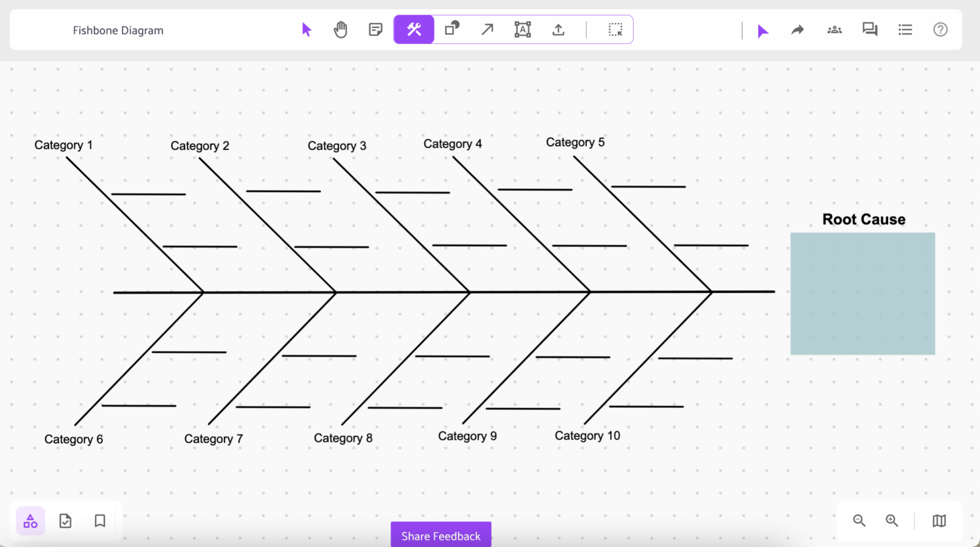The height and width of the screenshot is (547, 980).
Task: Open the comments panel
Action: click(x=870, y=29)
